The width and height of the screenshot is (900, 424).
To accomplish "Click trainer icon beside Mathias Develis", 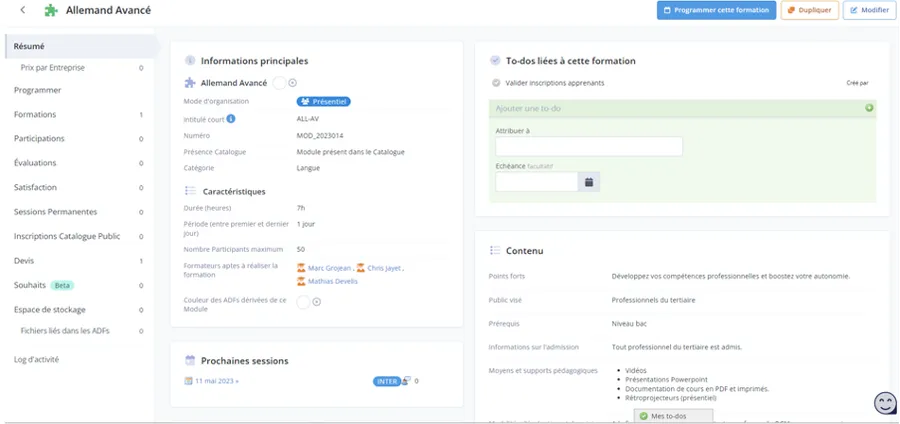I will click(301, 281).
